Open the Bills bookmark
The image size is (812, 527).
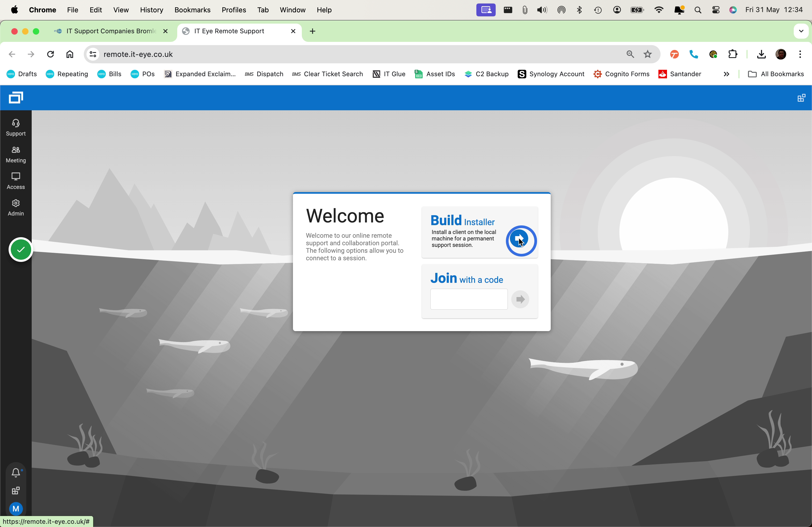pos(109,74)
